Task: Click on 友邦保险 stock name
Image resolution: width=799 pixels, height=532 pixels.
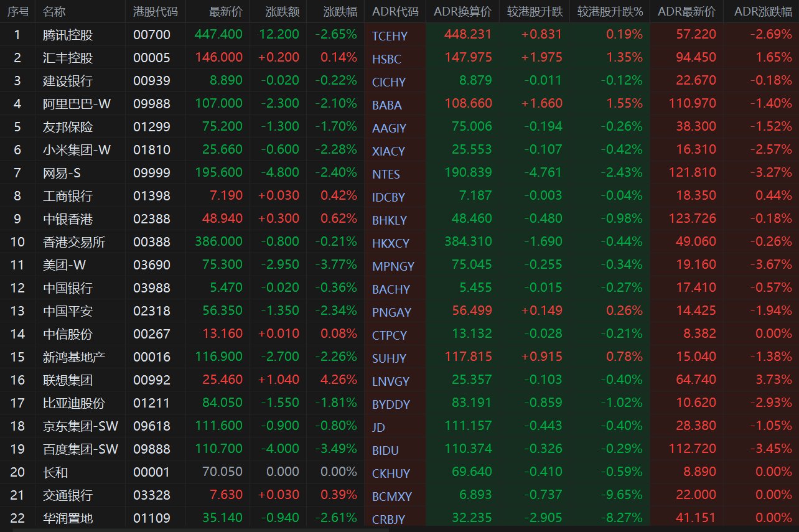Action: pos(68,127)
